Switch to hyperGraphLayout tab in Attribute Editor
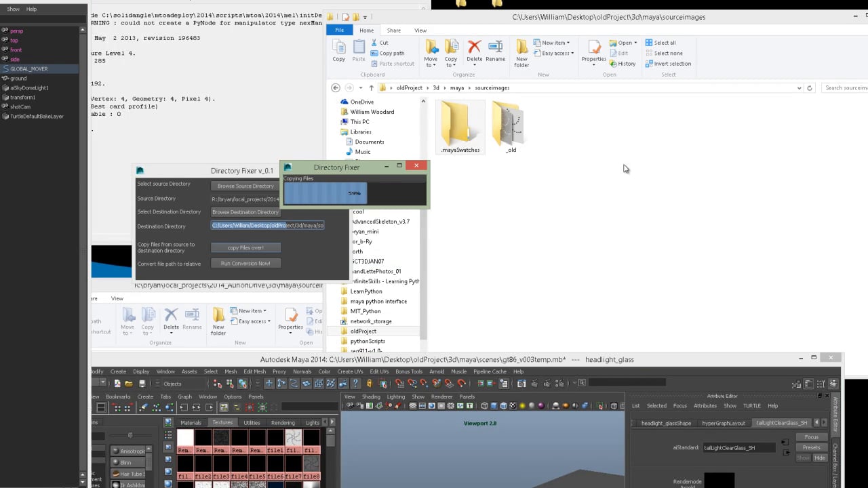 coord(724,423)
